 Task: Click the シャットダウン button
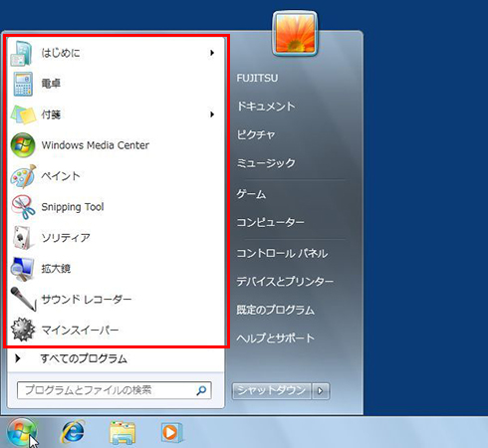coord(272,391)
